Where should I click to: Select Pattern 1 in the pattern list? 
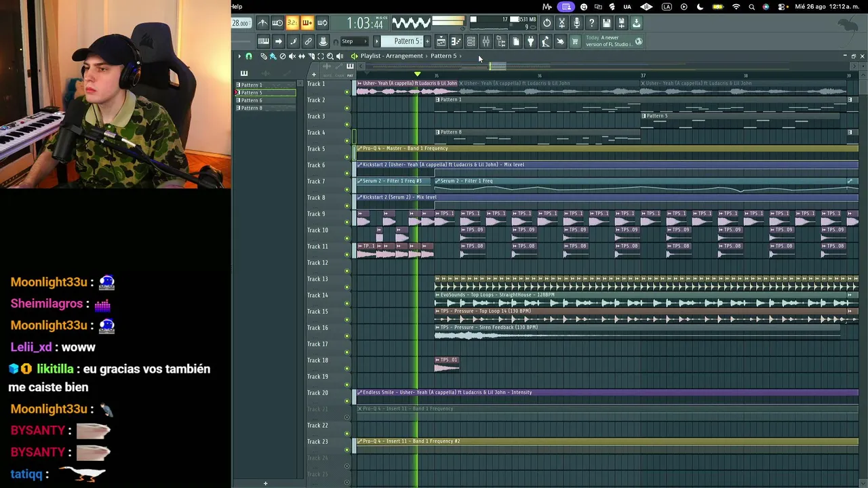coord(266,85)
